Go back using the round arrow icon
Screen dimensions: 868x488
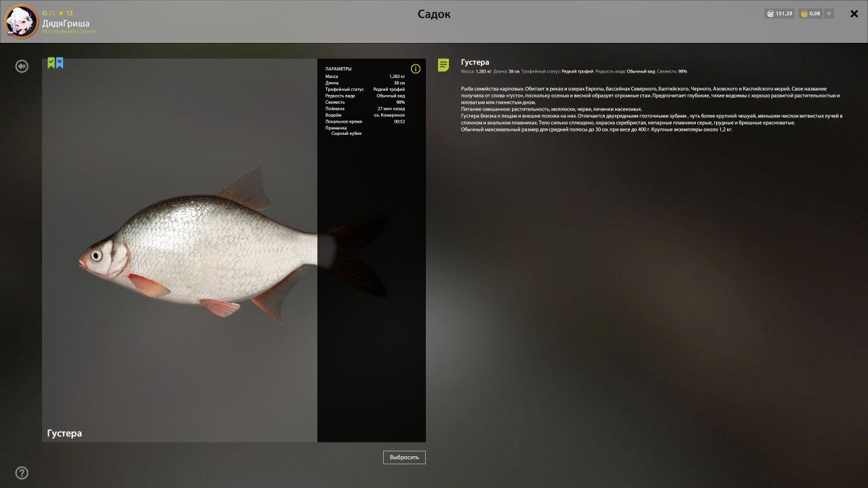coord(22,66)
